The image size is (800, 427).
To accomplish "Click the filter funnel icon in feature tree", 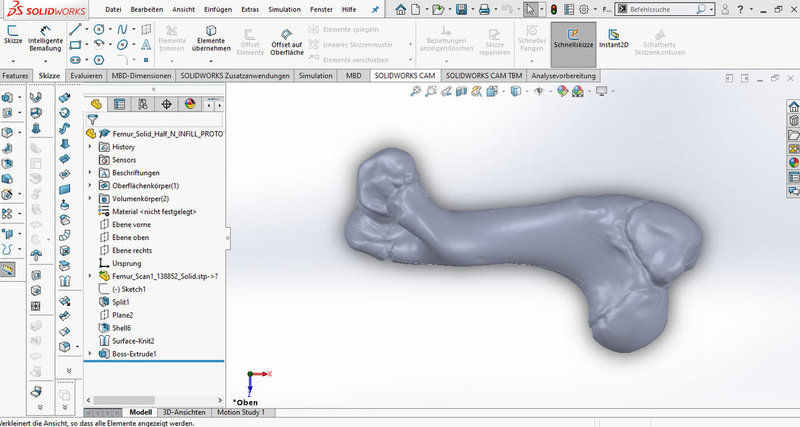I will pyautogui.click(x=91, y=118).
